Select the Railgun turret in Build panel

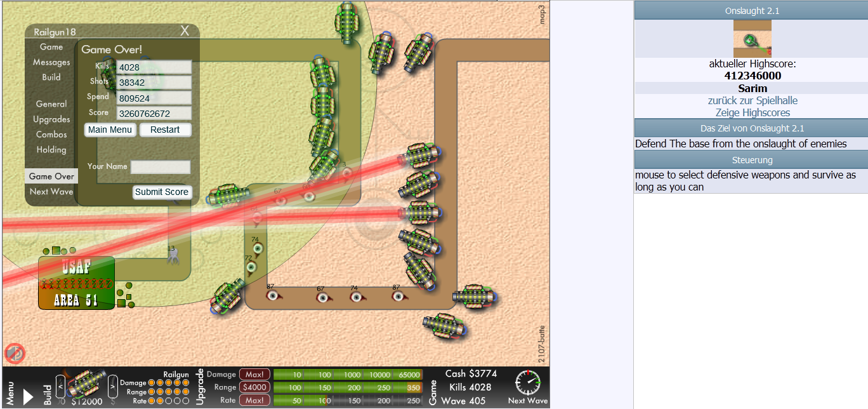(x=84, y=383)
